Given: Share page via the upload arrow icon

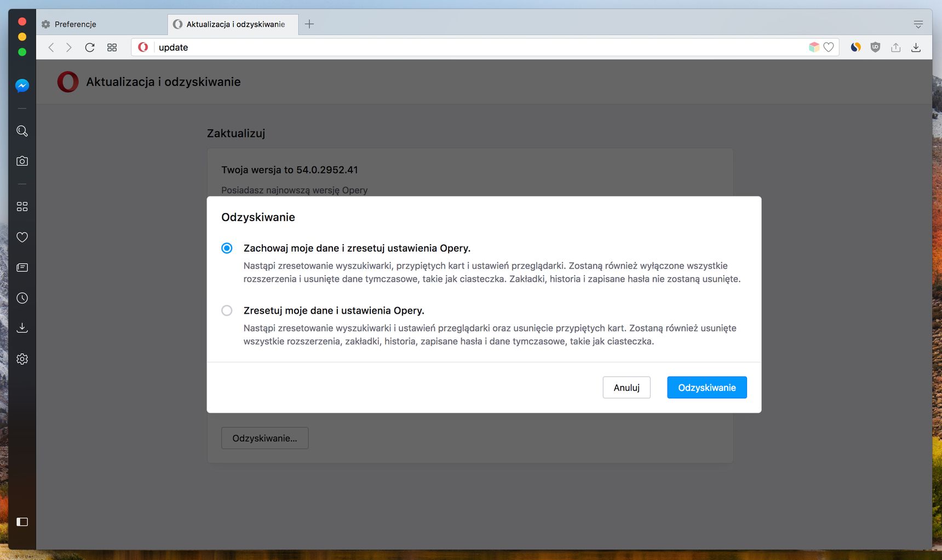Looking at the screenshot, I should click(x=896, y=48).
